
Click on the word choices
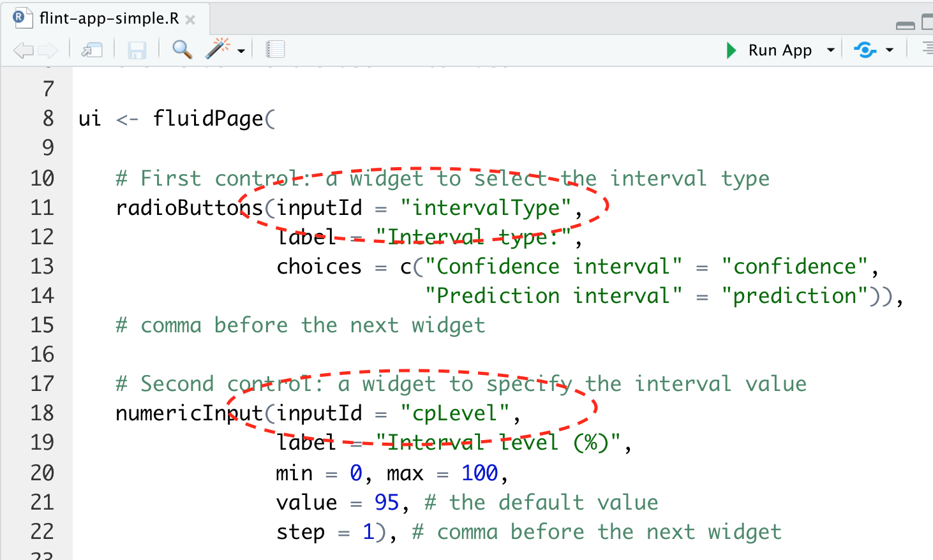point(319,267)
